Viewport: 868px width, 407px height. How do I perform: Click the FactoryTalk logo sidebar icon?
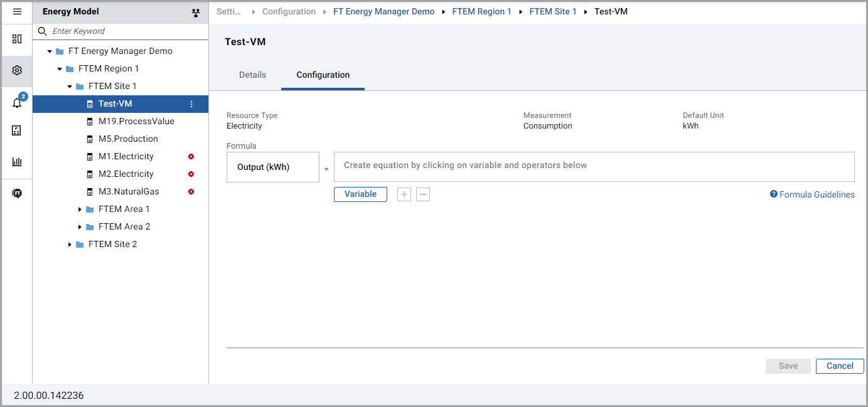tap(17, 193)
